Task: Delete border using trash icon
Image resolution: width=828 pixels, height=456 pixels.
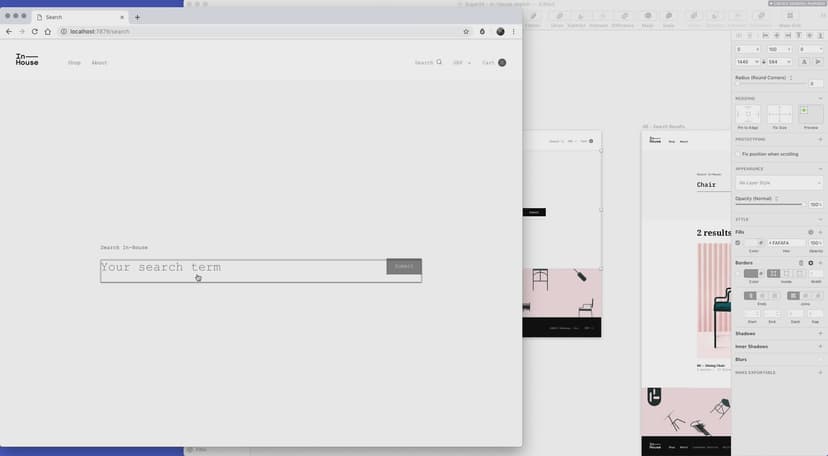Action: click(800, 262)
